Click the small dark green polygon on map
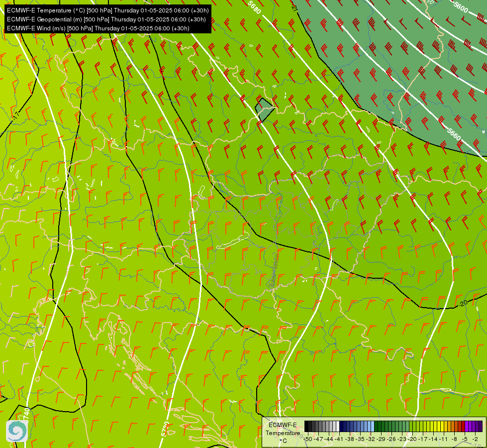This screenshot has width=487, height=448. tap(264, 110)
